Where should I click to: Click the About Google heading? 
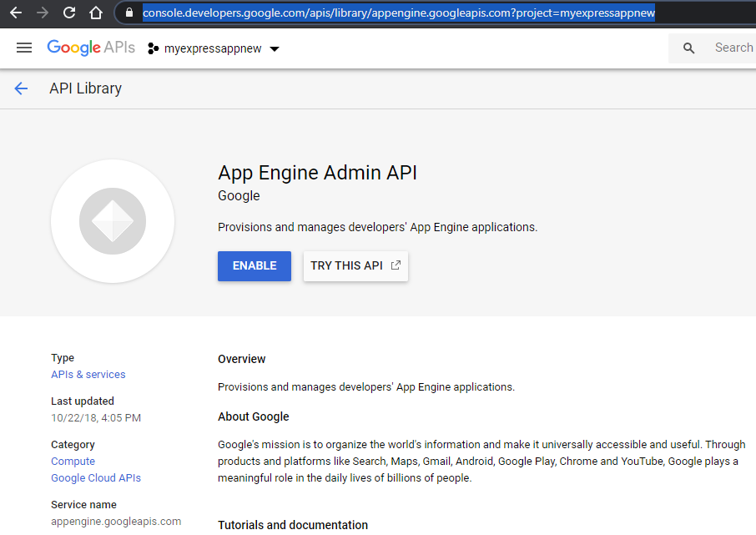(x=253, y=416)
